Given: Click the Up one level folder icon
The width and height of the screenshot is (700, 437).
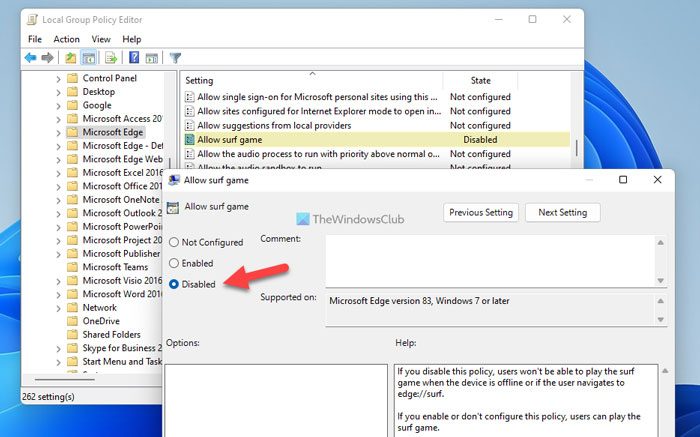Looking at the screenshot, I should pyautogui.click(x=71, y=58).
